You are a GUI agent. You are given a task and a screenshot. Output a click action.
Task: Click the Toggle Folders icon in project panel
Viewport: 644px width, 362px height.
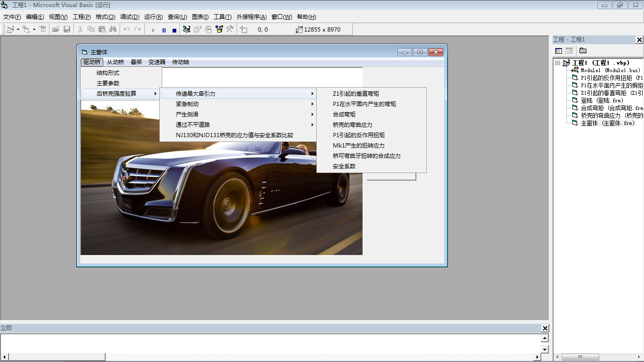[x=583, y=51]
